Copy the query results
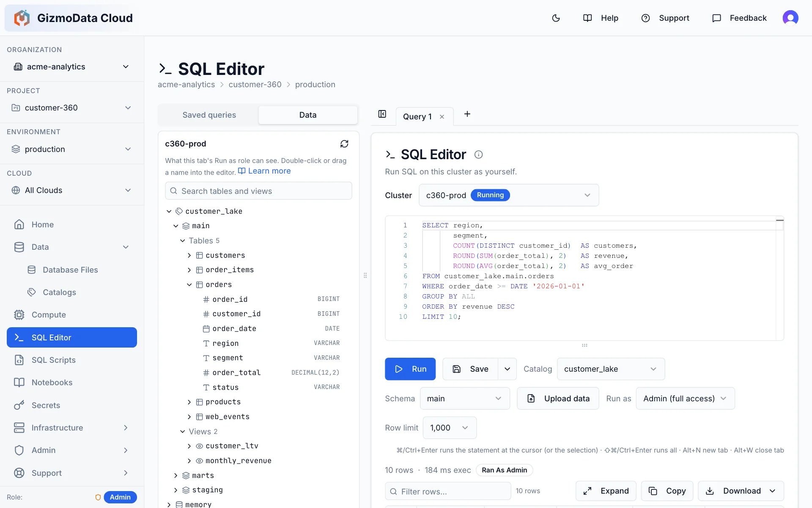The height and width of the screenshot is (508, 812). pos(667,491)
